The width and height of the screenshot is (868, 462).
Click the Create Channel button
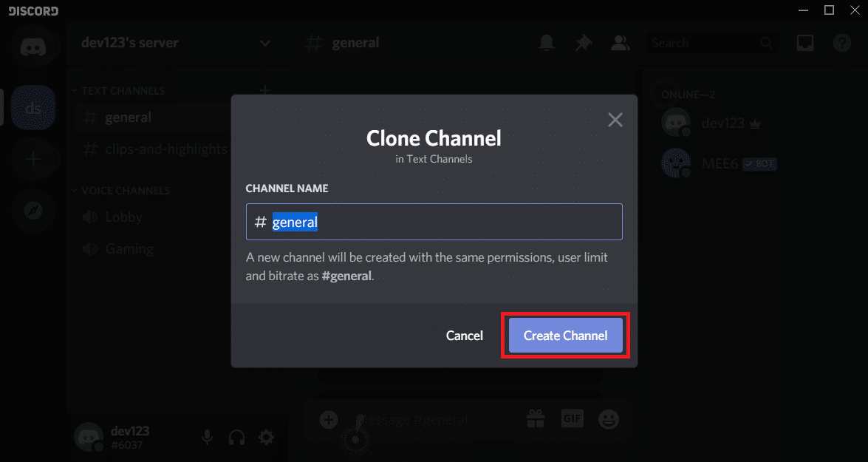tap(564, 335)
